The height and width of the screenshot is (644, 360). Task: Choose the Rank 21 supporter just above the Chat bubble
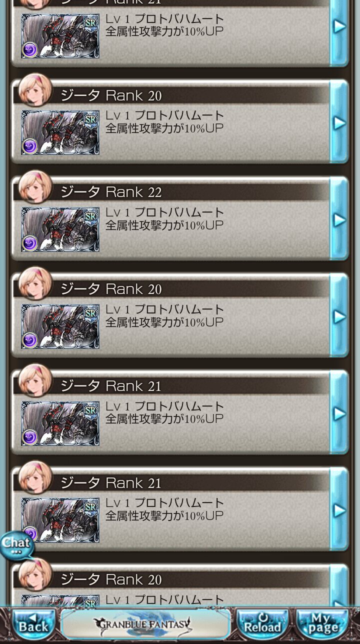(x=179, y=509)
